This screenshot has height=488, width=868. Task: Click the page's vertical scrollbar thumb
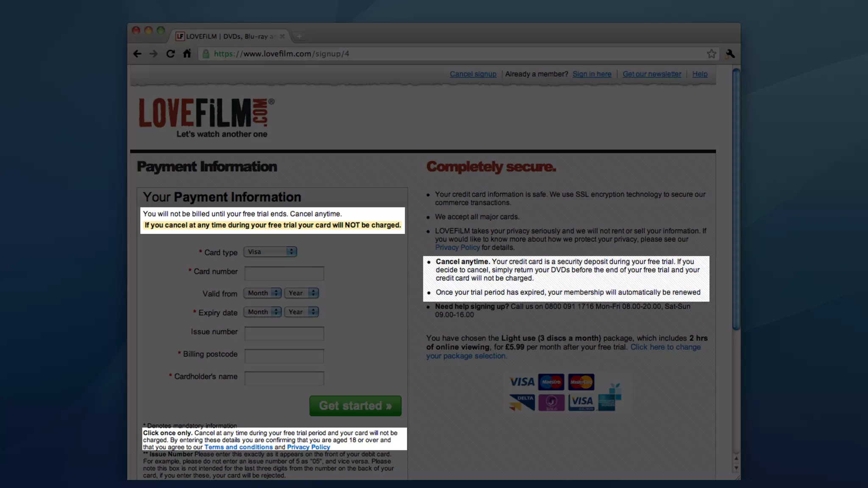736,199
